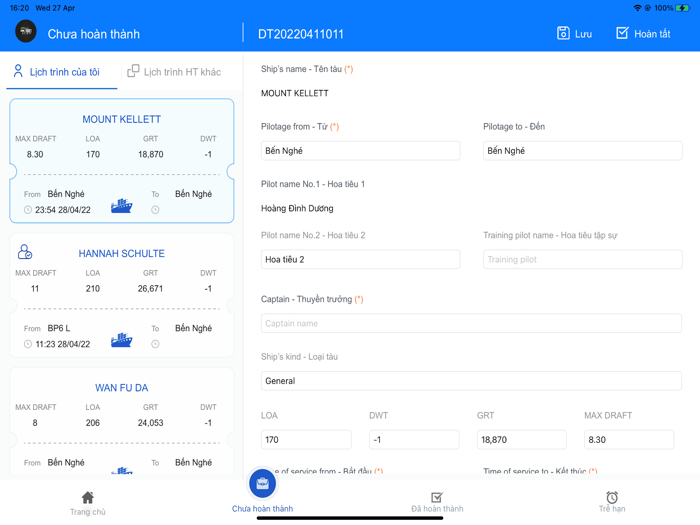Screen dimensions: 700x525
Task: Open the WAN FU DA schedule card
Action: pos(121,422)
